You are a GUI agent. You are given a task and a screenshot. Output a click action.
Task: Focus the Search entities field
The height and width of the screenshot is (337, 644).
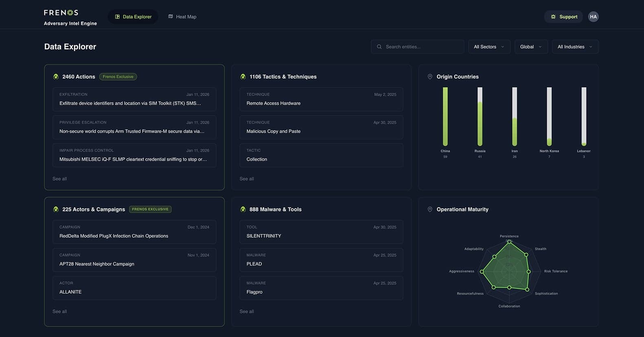[x=417, y=47]
